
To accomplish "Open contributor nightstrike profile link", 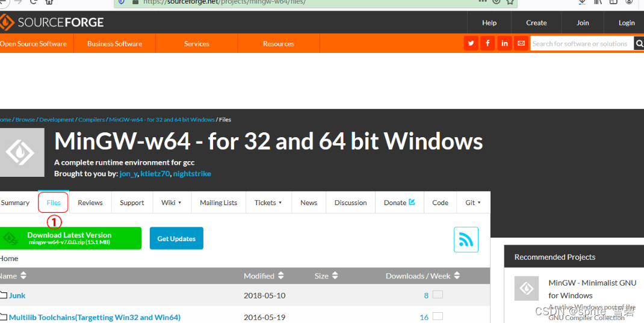I will tap(192, 174).
